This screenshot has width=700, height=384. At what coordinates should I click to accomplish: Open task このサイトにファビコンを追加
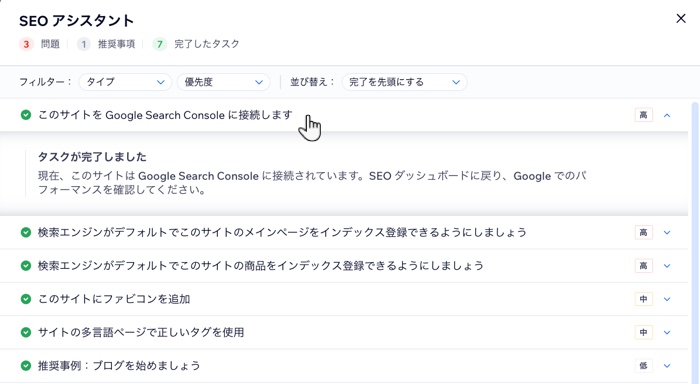tap(114, 299)
